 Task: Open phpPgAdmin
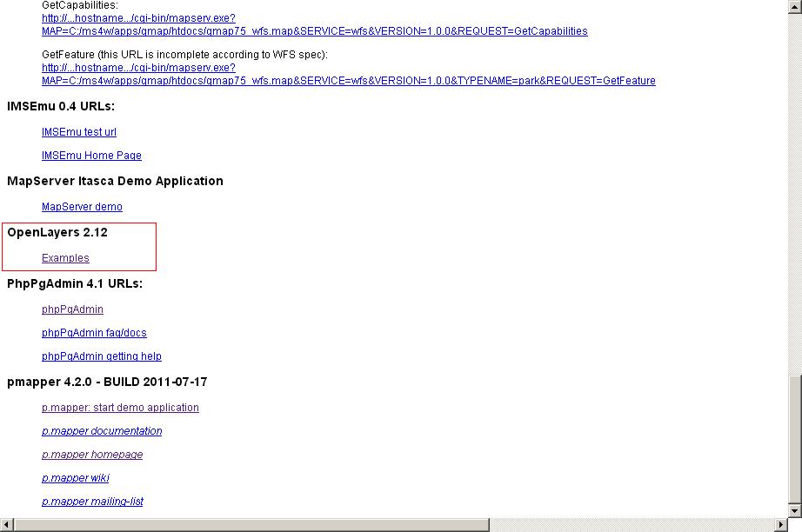pyautogui.click(x=72, y=309)
